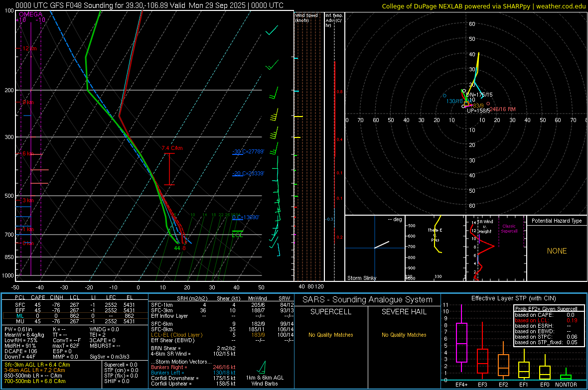Click the Potential Hazard Type header
Viewport: 588px width, 390px height.
[x=557, y=221]
